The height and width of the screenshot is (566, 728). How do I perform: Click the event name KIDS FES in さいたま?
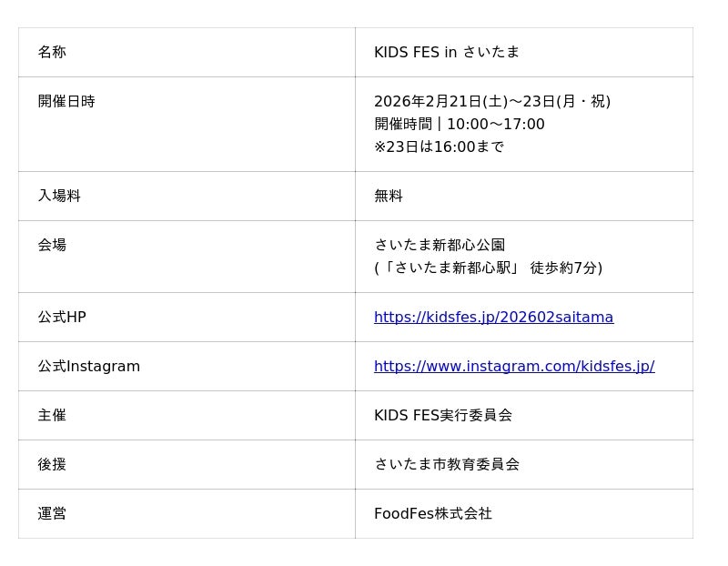(x=446, y=53)
